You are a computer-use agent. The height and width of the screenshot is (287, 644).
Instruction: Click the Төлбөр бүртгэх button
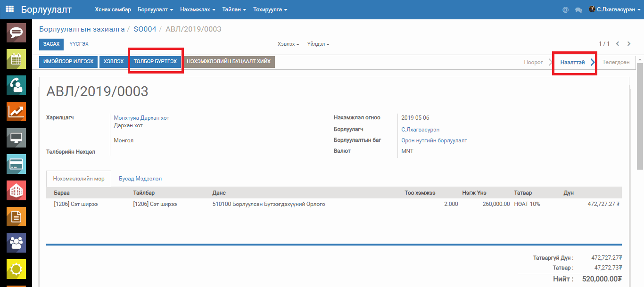point(155,62)
